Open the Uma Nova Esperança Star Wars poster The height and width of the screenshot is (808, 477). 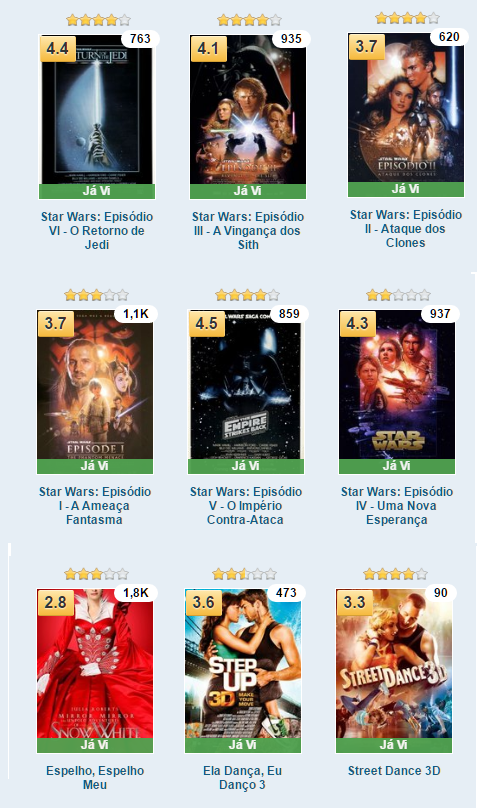[x=397, y=384]
